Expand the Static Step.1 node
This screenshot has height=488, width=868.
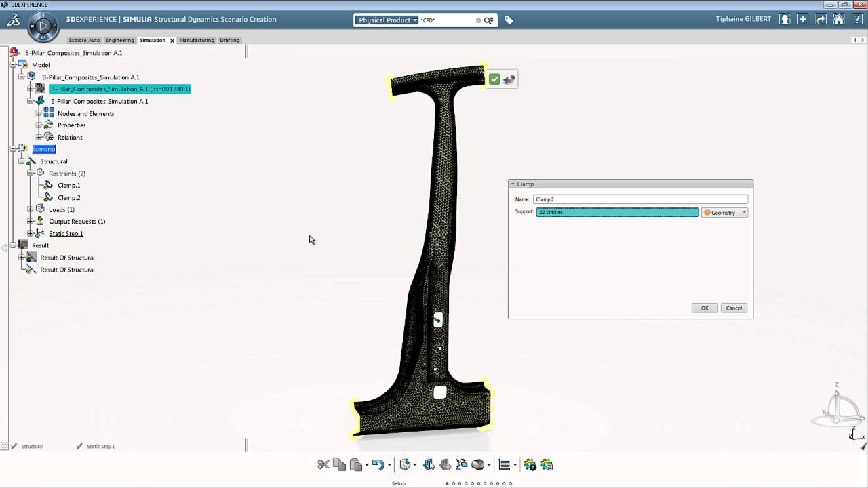tap(30, 233)
